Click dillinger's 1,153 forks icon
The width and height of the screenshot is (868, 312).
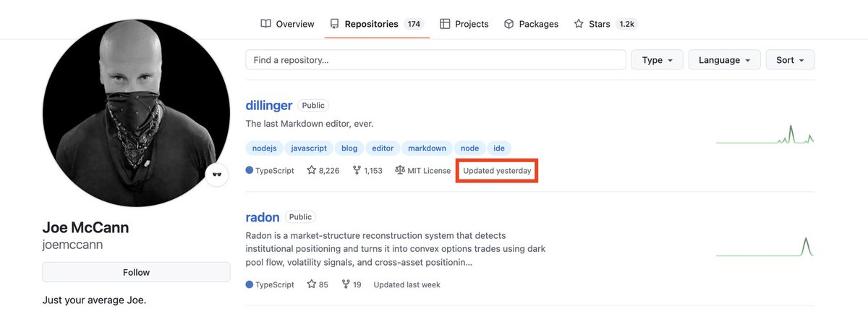pos(357,171)
